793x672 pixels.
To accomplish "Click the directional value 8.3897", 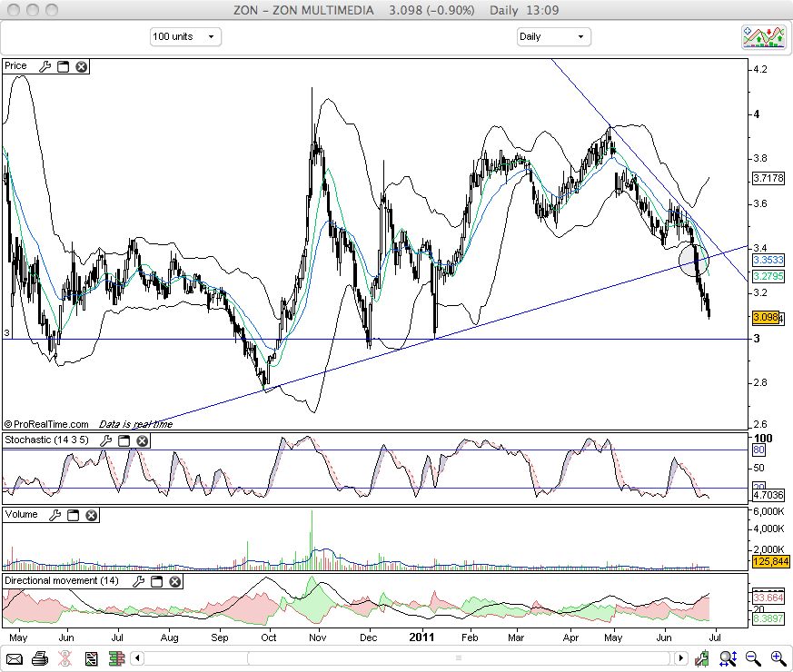I will pos(768,618).
